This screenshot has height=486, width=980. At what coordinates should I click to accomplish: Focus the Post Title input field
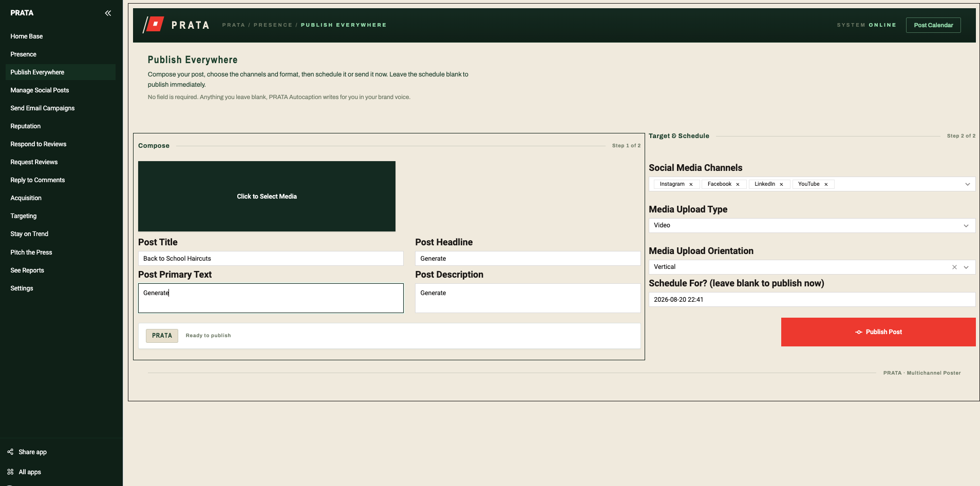pyautogui.click(x=271, y=259)
